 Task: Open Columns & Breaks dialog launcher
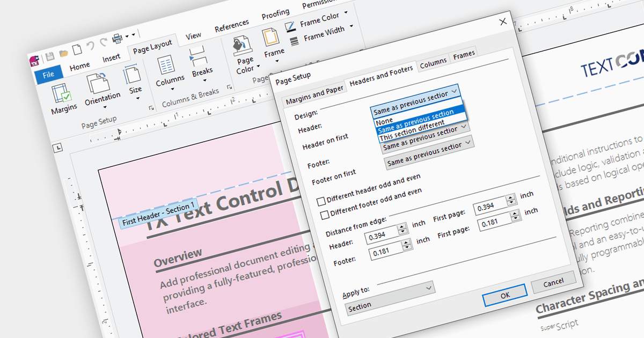point(229,87)
